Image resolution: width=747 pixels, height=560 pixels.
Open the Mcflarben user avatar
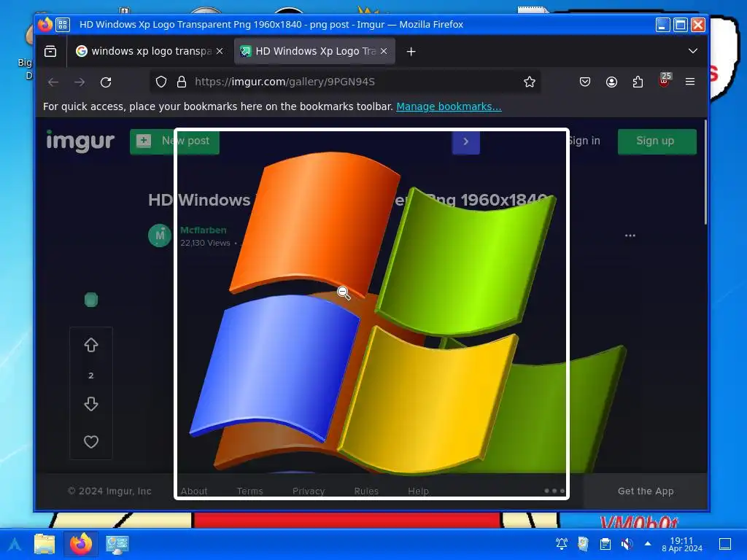pos(160,236)
